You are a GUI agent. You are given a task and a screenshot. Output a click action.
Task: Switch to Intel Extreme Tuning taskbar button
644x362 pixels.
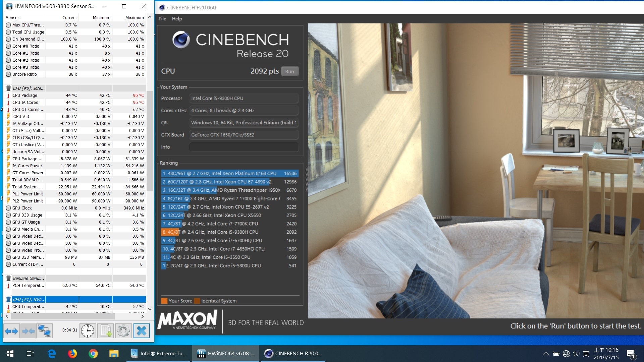[158, 354]
